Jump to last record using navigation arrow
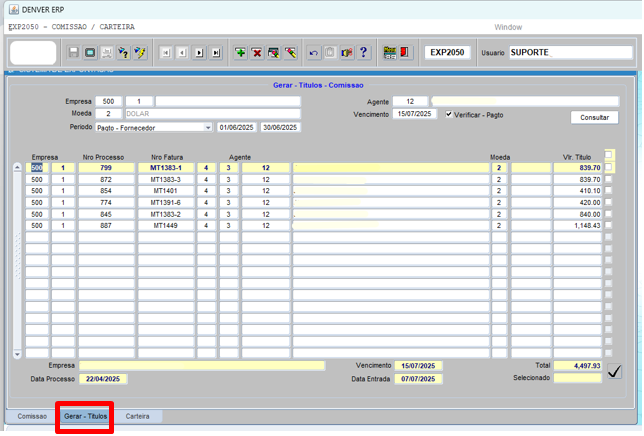 (x=216, y=53)
